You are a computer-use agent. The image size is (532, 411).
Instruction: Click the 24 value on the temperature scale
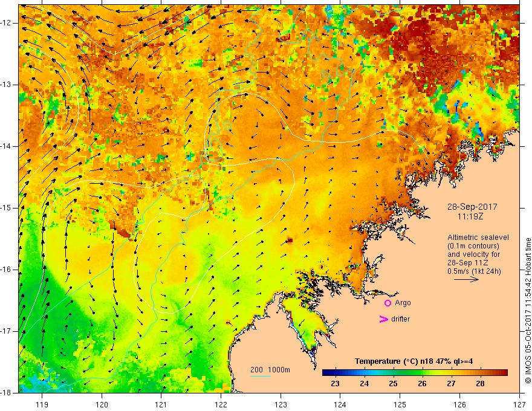click(364, 384)
